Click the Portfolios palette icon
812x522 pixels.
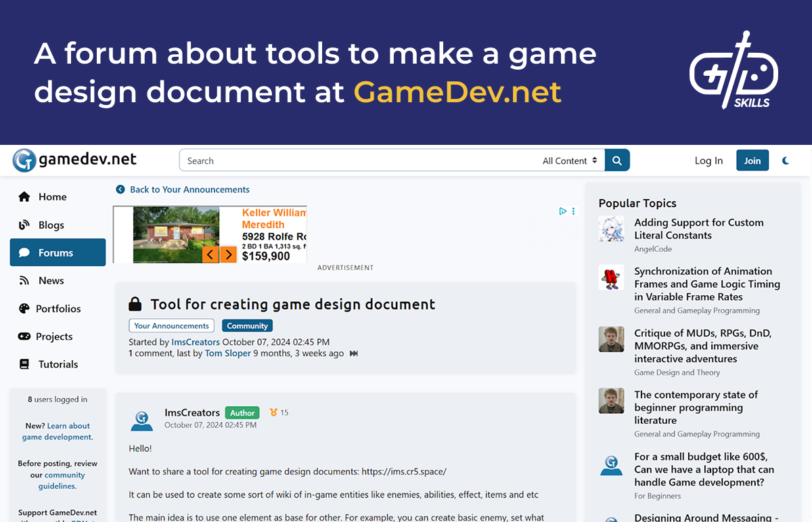[24, 308]
